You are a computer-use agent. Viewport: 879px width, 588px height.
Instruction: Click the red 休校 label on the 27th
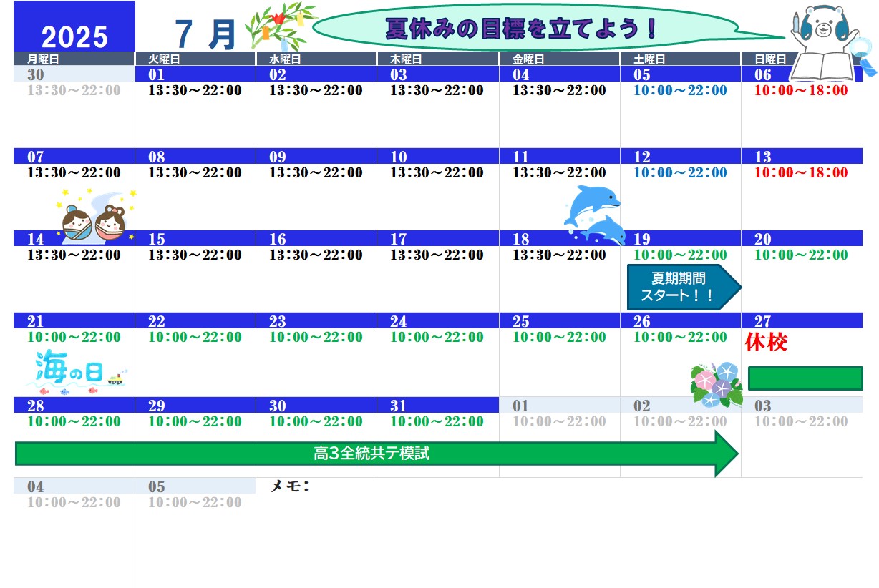[766, 343]
